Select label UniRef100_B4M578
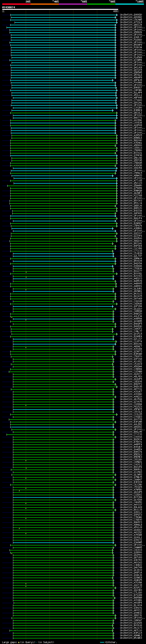Screen dimensions: 146x644 pos(131,281)
